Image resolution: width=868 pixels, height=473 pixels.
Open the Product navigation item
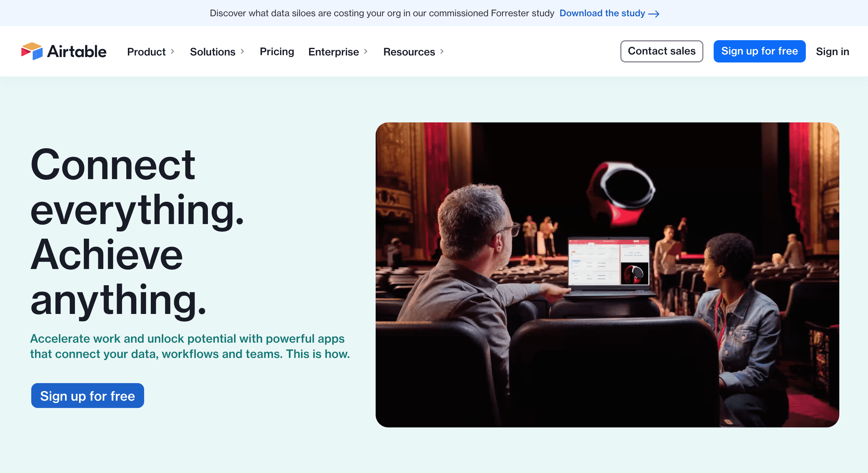146,52
